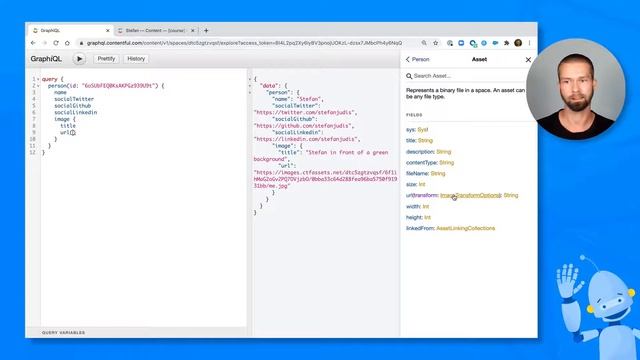Click the github URL in results
640x360 pixels.
pyautogui.click(x=303, y=126)
